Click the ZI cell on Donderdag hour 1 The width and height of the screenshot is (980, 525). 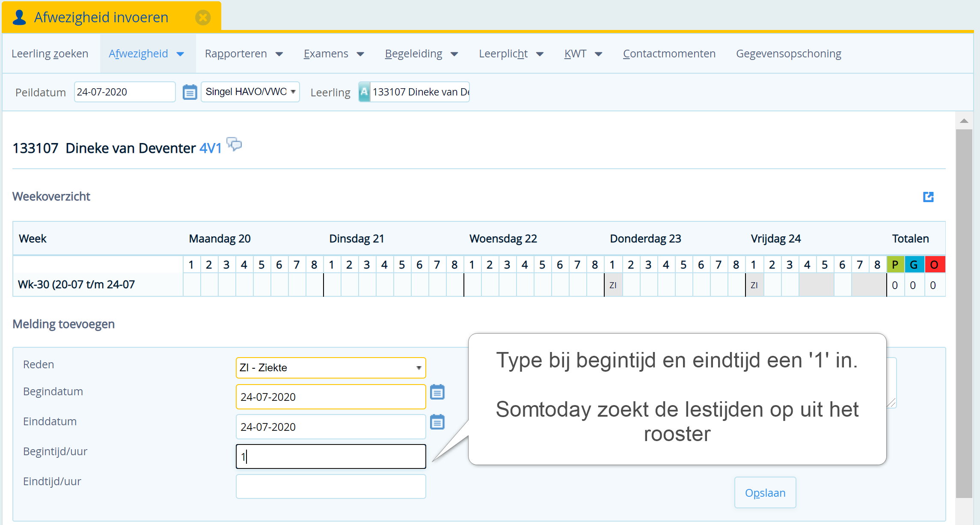pos(613,285)
